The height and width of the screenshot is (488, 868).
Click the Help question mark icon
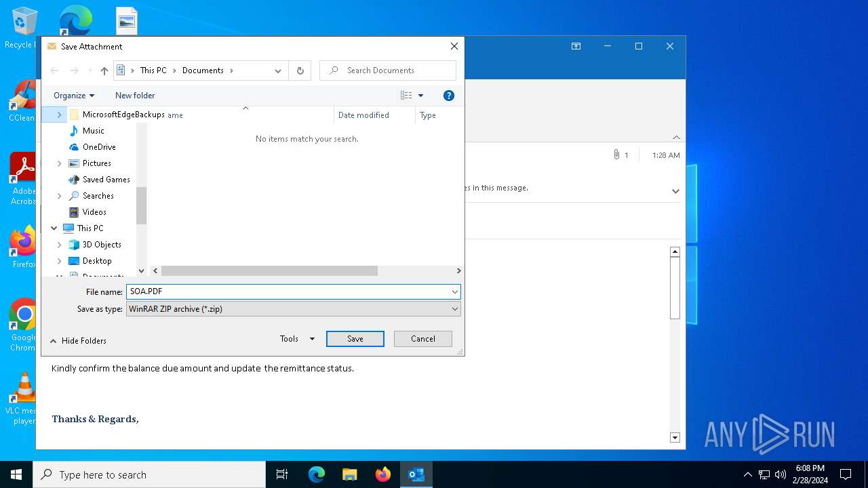448,96
